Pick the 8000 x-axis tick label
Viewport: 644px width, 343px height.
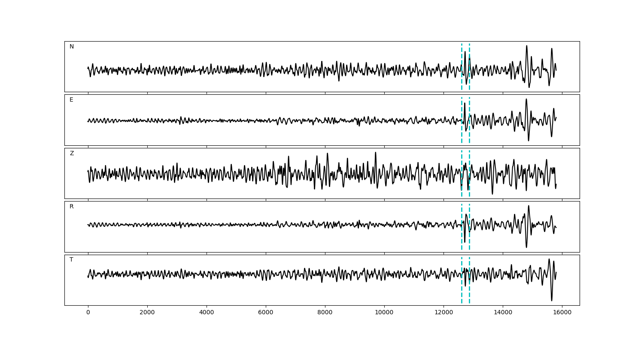[x=325, y=313]
